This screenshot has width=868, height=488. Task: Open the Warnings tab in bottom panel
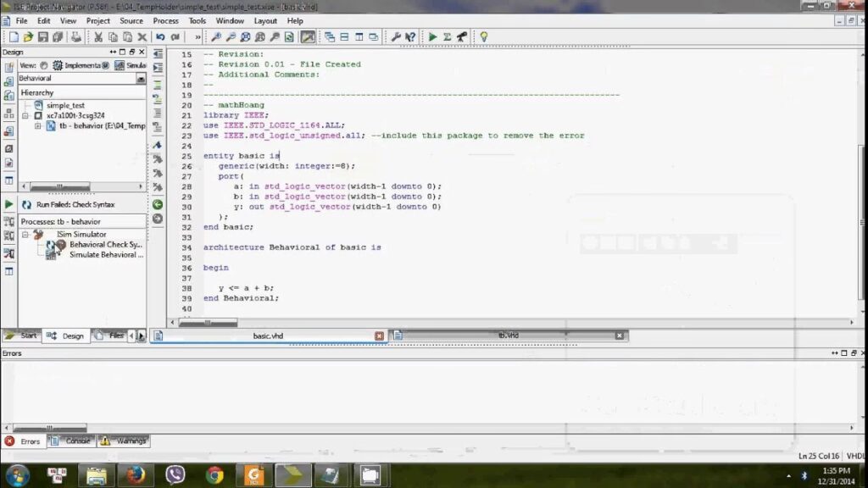[124, 441]
